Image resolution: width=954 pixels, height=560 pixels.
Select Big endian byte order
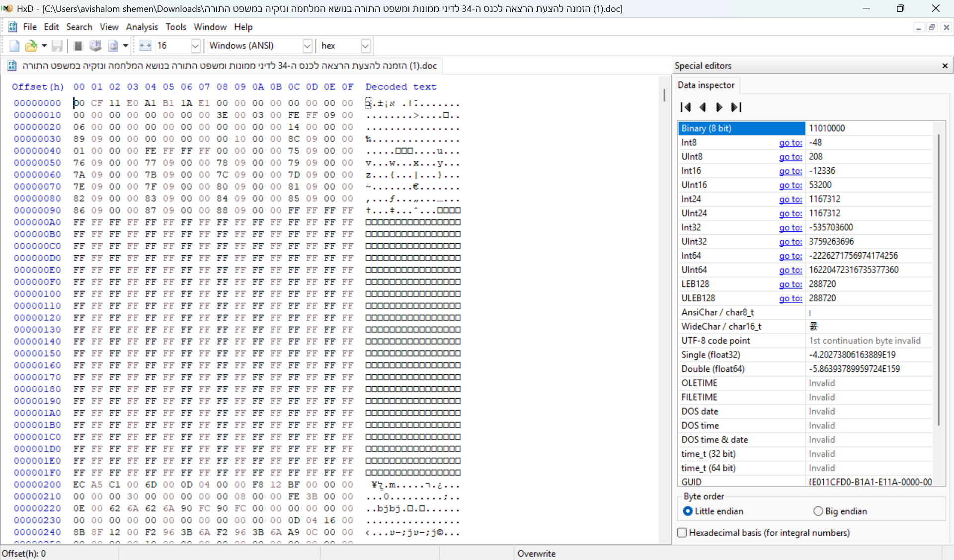pos(840,511)
